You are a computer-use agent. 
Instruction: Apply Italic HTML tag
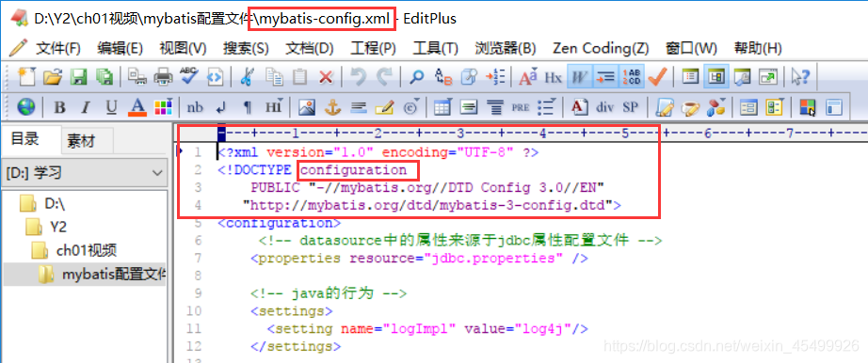coord(86,107)
